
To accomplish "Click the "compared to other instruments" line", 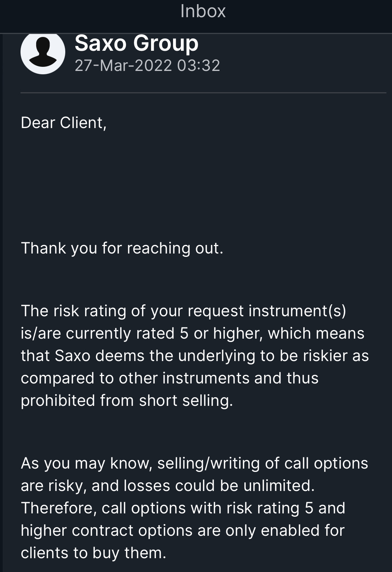I will [169, 378].
